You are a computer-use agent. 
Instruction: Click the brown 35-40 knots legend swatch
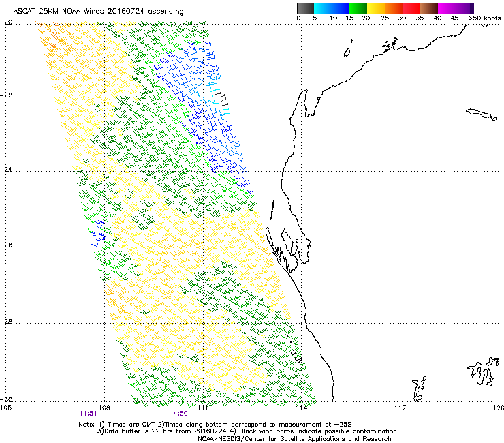429,8
